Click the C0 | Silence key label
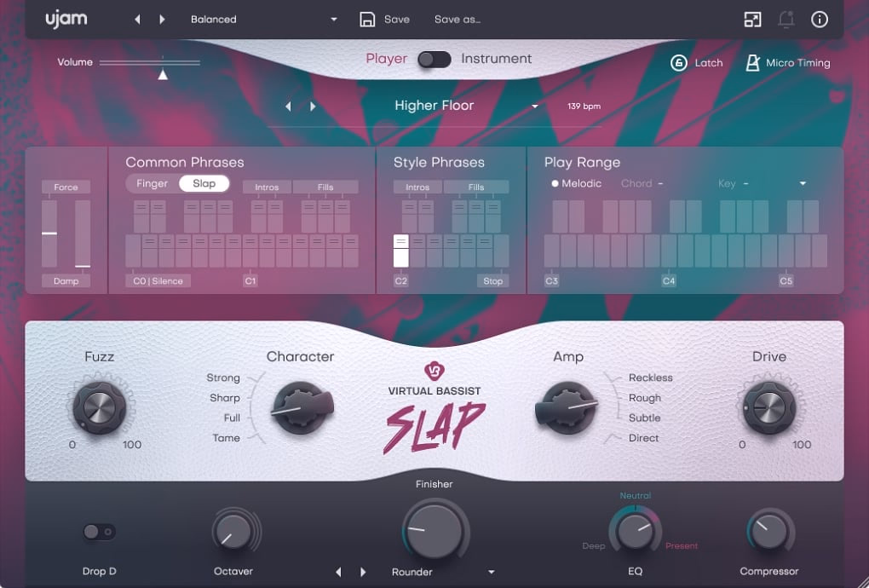This screenshot has height=588, width=869. [x=158, y=281]
